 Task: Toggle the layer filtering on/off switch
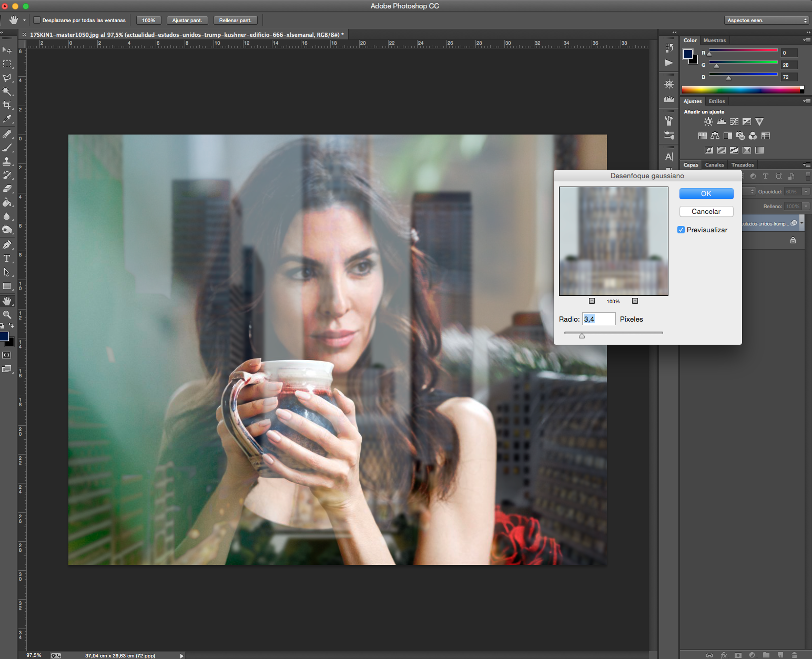808,177
